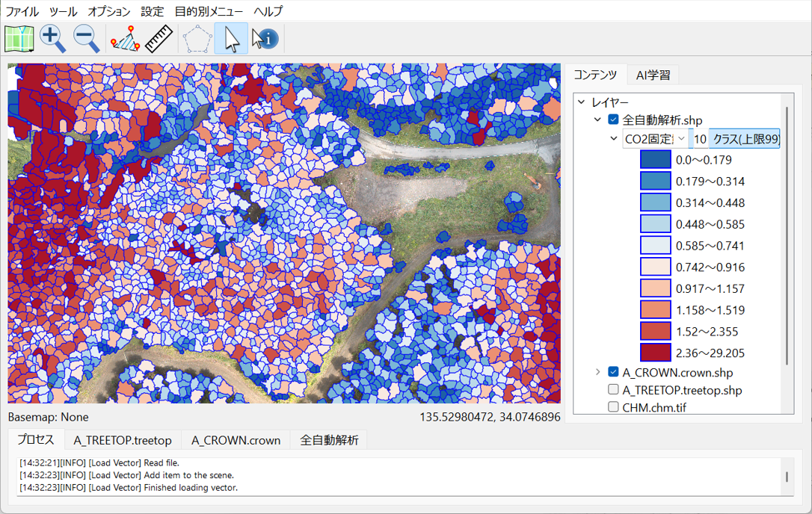Image resolution: width=812 pixels, height=514 pixels.
Task: Expand the A_CROWN.crown.shp layer node
Action: coord(597,372)
